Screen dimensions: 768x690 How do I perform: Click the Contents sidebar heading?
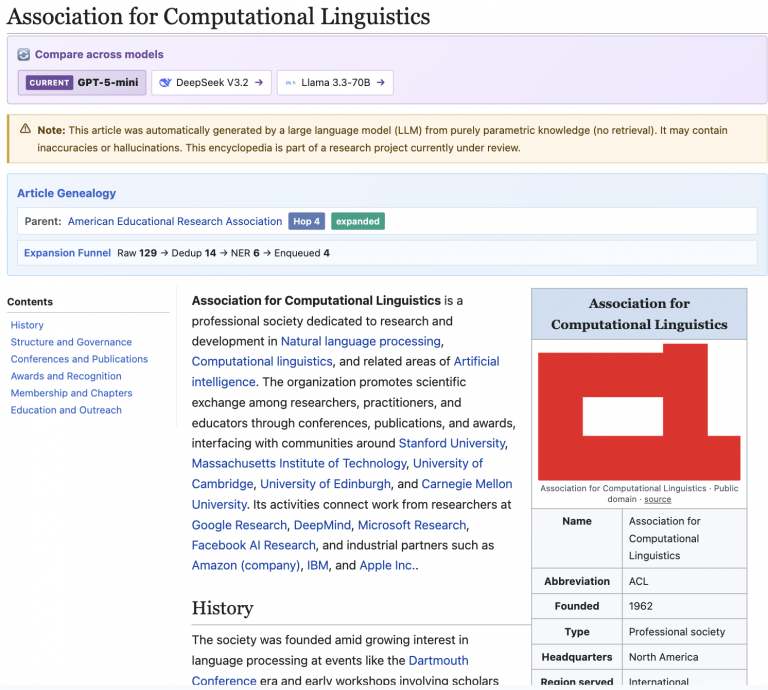[x=30, y=302]
